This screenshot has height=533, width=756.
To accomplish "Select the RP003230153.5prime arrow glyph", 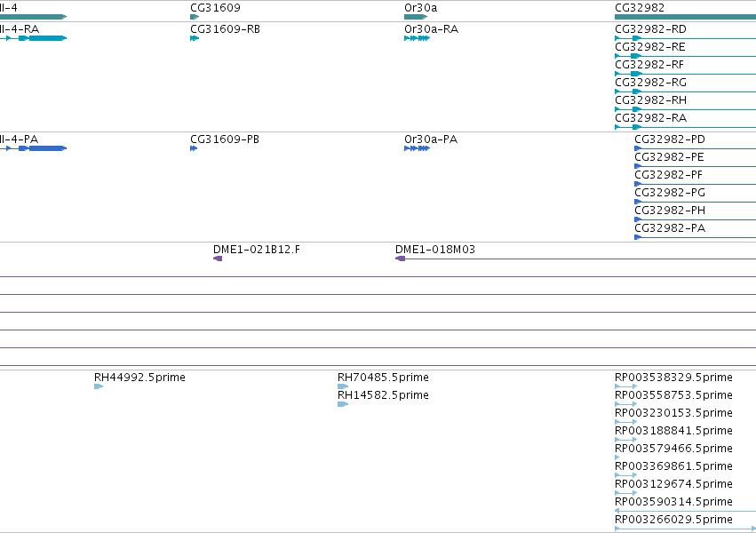I will pos(625,422).
